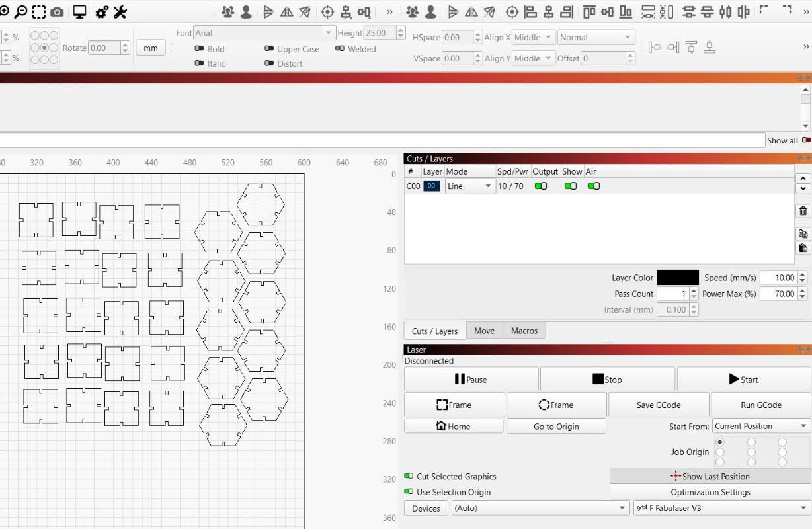Delete layer with the trash icon
812x529 pixels.
(x=803, y=211)
